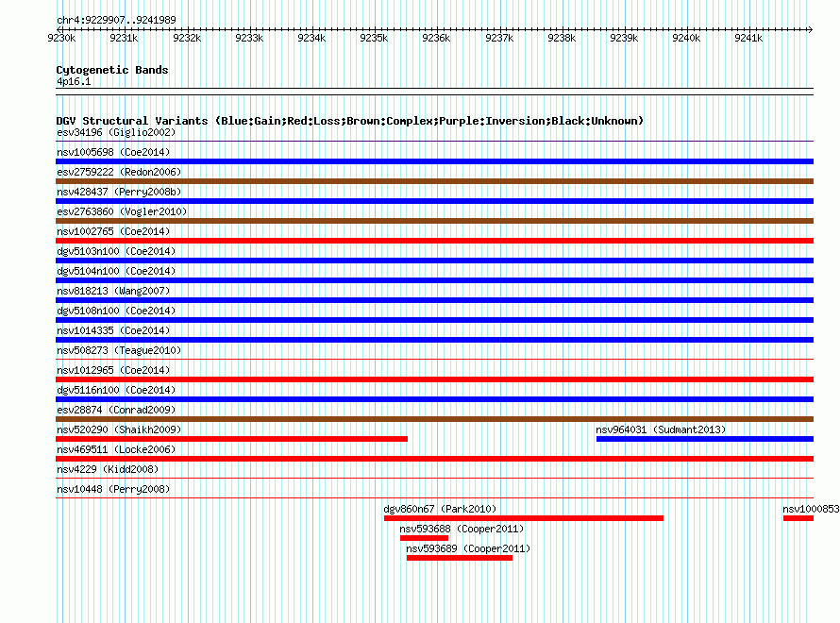Click the Cytogenetic Bands track title
The image size is (840, 623).
click(x=112, y=70)
